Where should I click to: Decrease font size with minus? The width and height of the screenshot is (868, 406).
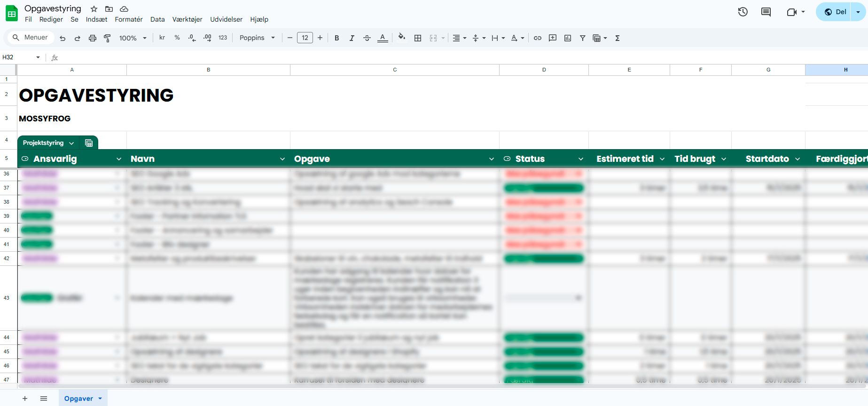tap(290, 38)
